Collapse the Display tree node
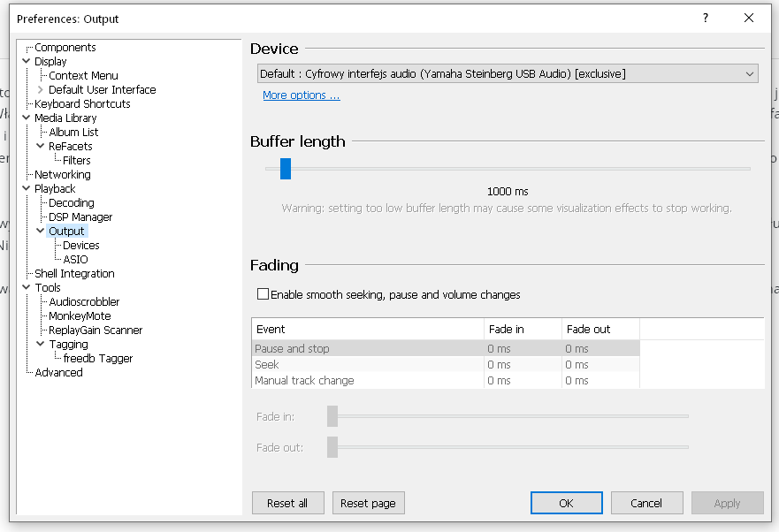 click(26, 62)
